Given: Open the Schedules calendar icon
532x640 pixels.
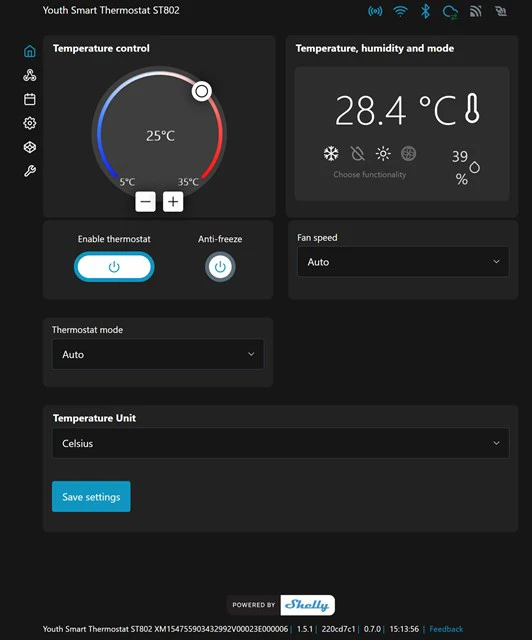Looking at the screenshot, I should point(30,99).
